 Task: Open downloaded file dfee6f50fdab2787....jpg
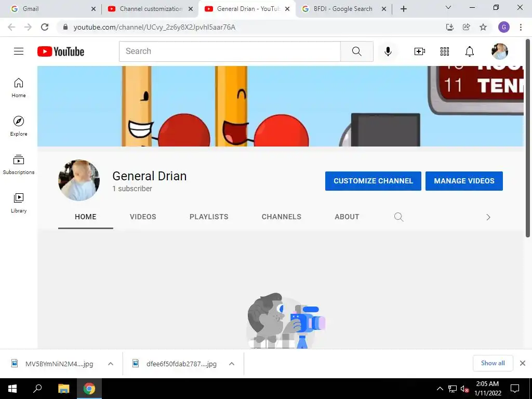(x=174, y=364)
